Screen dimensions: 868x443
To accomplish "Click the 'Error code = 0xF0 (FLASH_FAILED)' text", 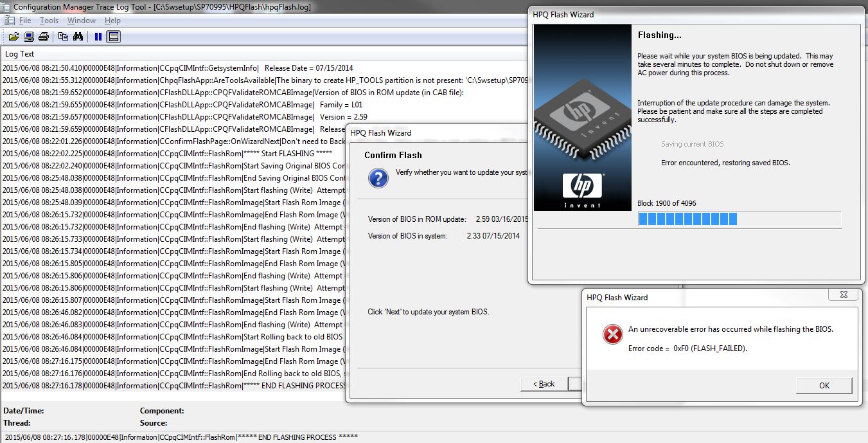I will 687,348.
